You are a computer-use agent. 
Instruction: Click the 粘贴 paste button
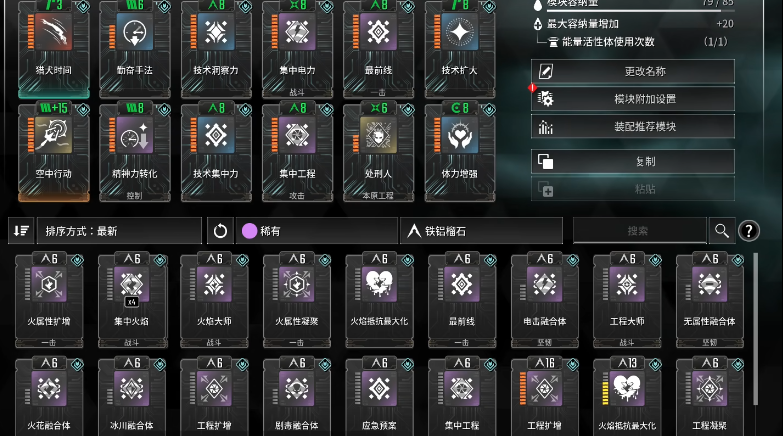(x=633, y=189)
